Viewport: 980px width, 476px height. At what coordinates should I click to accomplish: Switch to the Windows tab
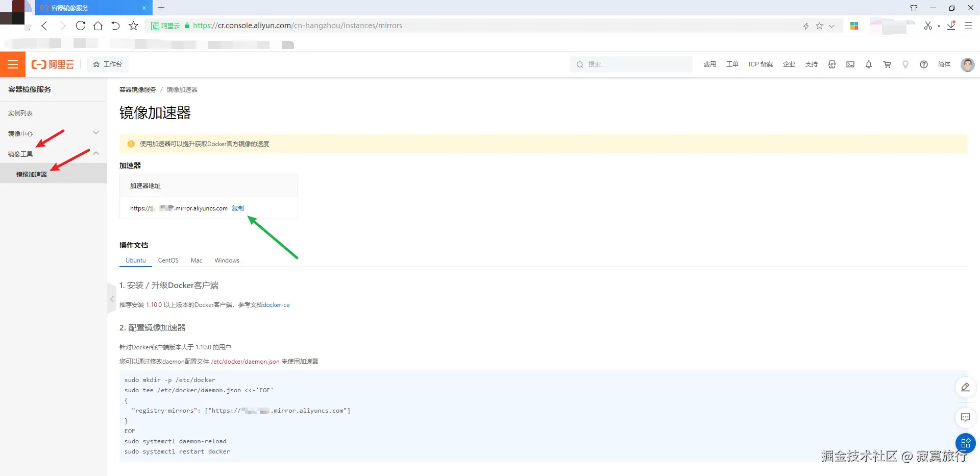point(227,260)
